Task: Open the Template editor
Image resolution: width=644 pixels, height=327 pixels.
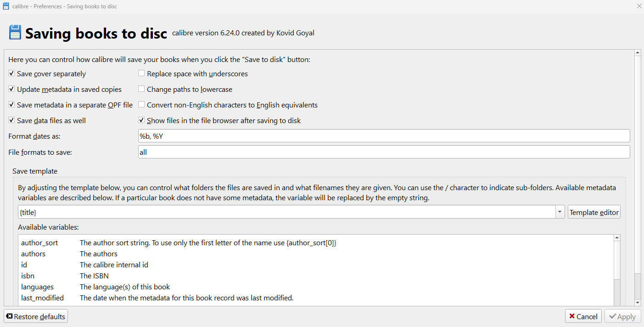Action: [594, 212]
